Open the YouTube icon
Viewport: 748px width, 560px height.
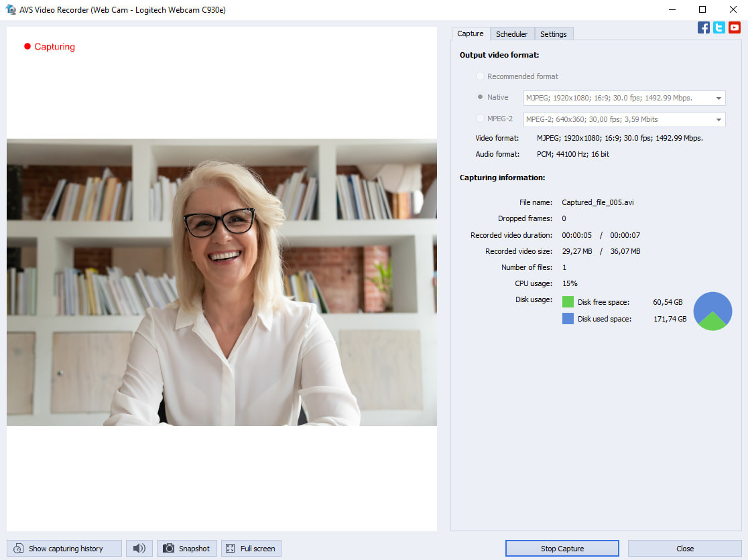(735, 27)
